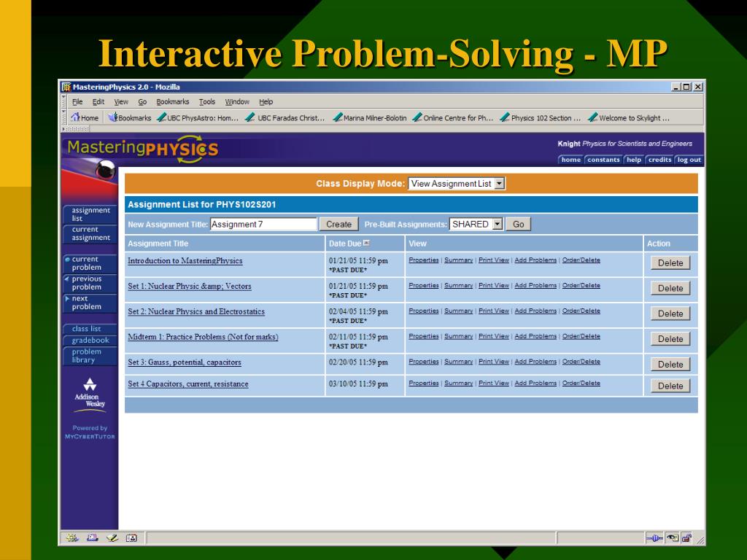
Task: Open Welcome to Skylight bookmark
Action: coord(629,117)
